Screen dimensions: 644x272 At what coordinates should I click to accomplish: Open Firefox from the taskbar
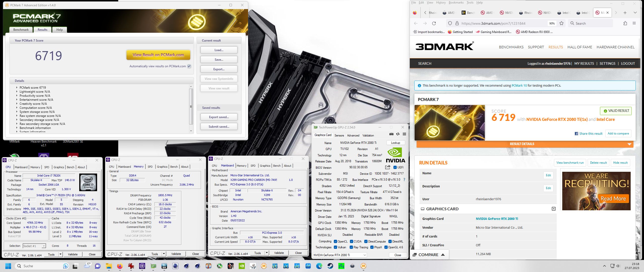(120, 266)
